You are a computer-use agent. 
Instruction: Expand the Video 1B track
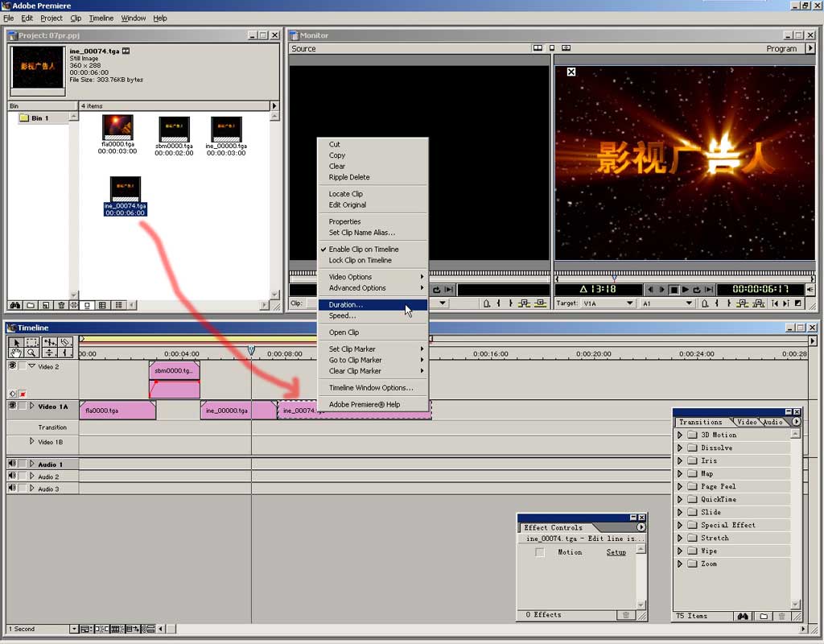[x=32, y=441]
